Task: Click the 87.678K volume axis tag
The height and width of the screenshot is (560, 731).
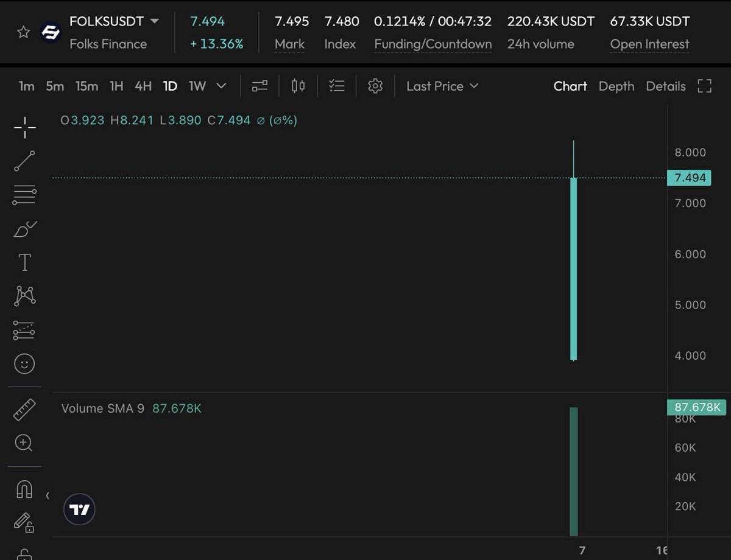Action: (x=697, y=407)
